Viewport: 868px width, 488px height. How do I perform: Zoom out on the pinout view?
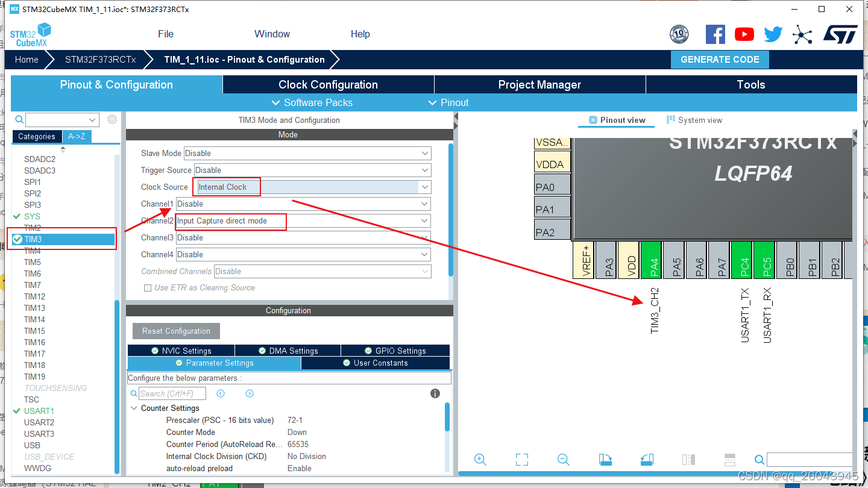[x=564, y=460]
